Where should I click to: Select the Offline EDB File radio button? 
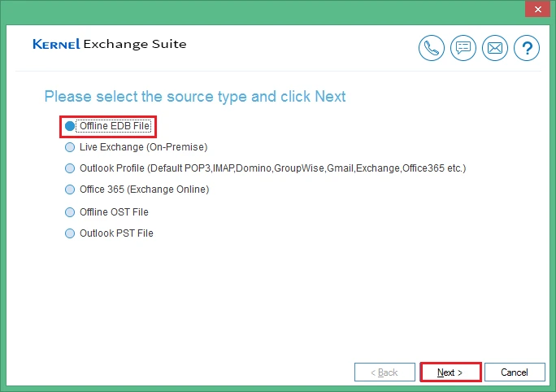coord(70,126)
